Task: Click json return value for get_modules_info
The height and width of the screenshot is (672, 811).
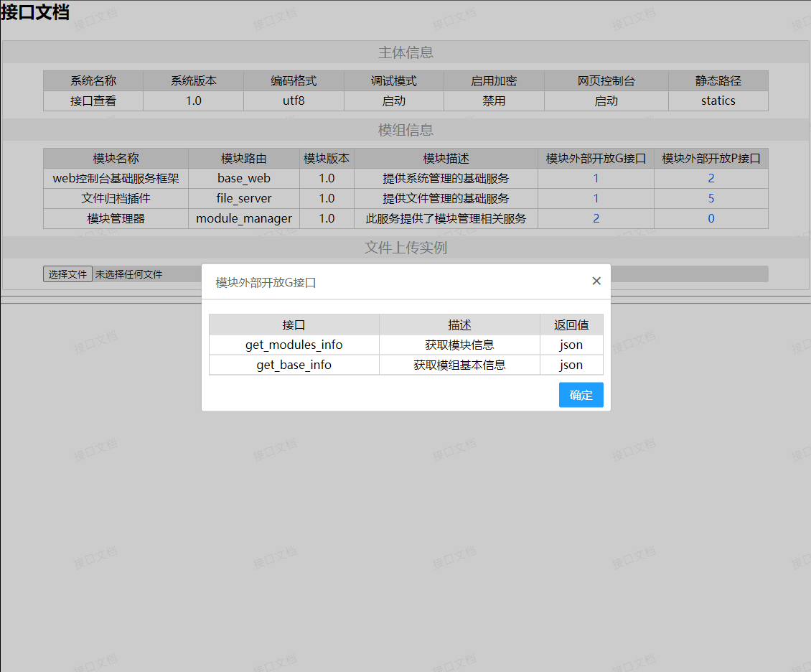Action: coord(571,345)
